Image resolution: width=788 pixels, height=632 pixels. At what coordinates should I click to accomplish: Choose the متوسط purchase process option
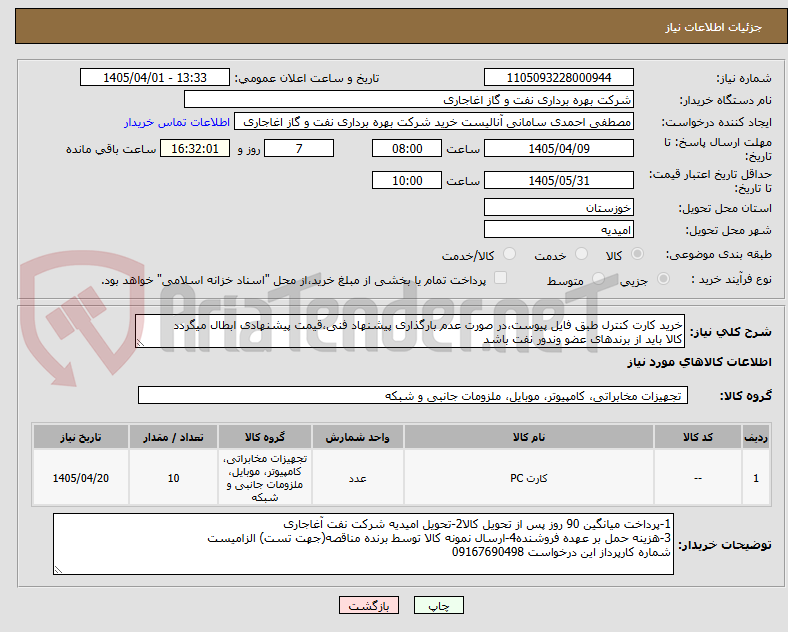[598, 278]
